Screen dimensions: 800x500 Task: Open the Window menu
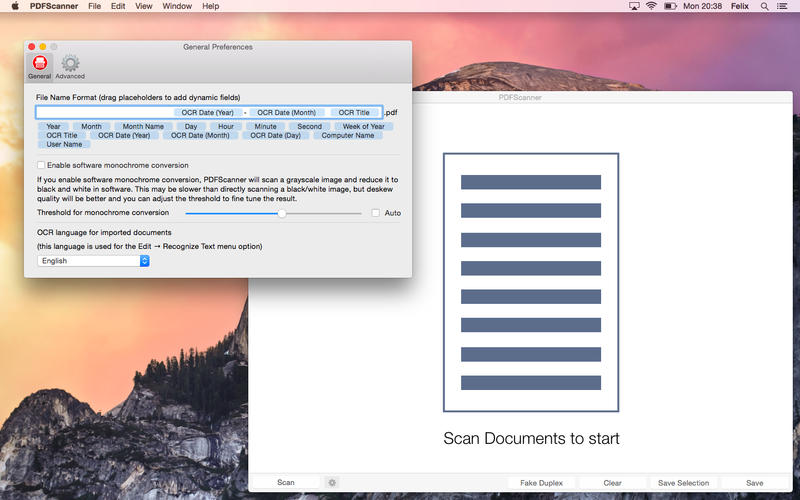177,6
